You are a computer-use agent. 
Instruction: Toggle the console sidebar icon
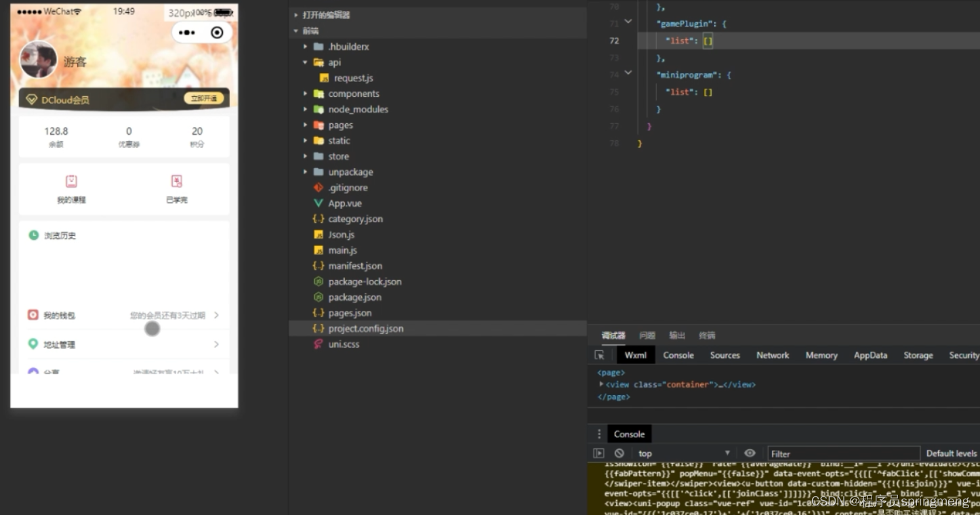598,453
